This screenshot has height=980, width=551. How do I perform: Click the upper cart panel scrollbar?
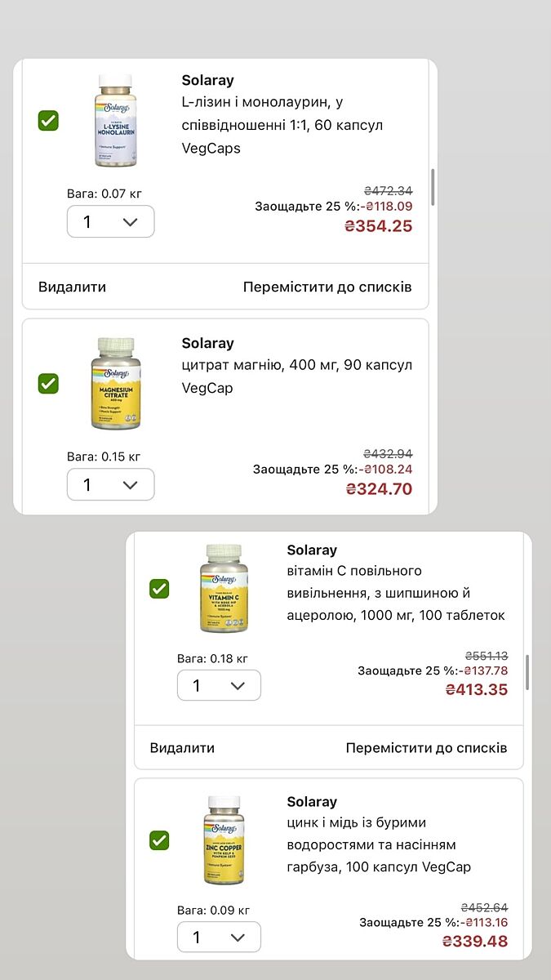pos(433,188)
